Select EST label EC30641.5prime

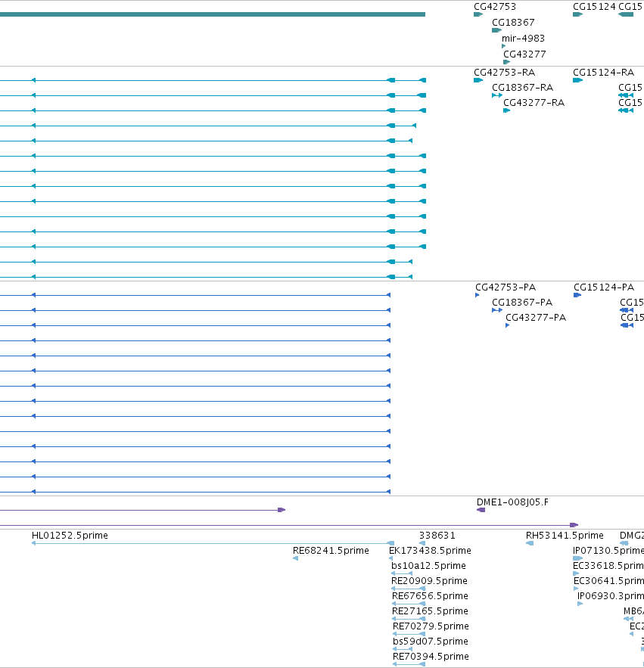coord(608,581)
